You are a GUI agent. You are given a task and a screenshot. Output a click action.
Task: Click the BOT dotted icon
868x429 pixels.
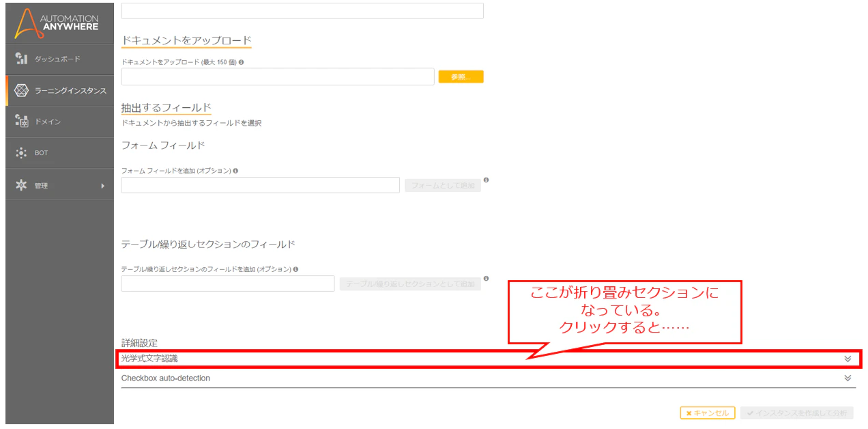pyautogui.click(x=21, y=153)
